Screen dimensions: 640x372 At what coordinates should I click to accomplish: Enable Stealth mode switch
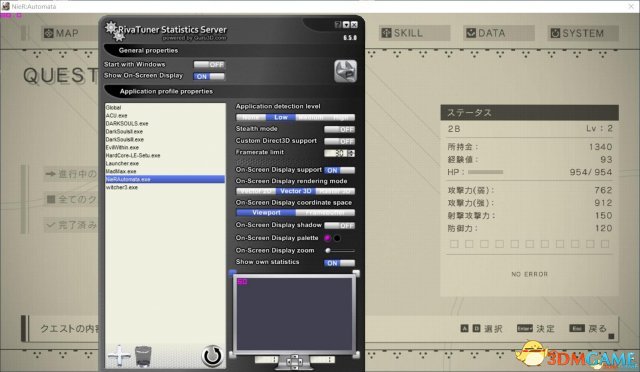point(340,129)
